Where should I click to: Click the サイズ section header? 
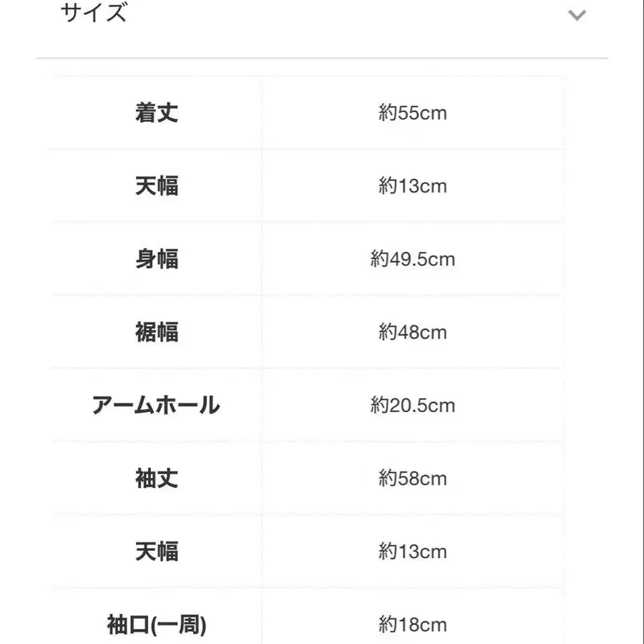(93, 13)
